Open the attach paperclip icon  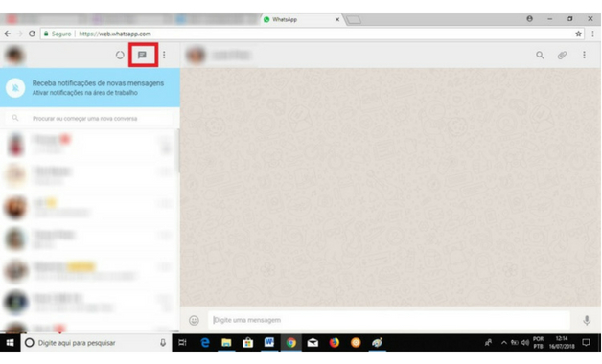coord(562,56)
